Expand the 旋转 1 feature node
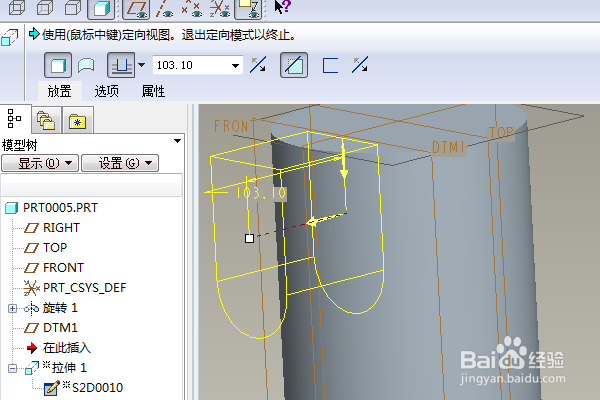Viewport: 600px width, 400px height. click(12, 308)
